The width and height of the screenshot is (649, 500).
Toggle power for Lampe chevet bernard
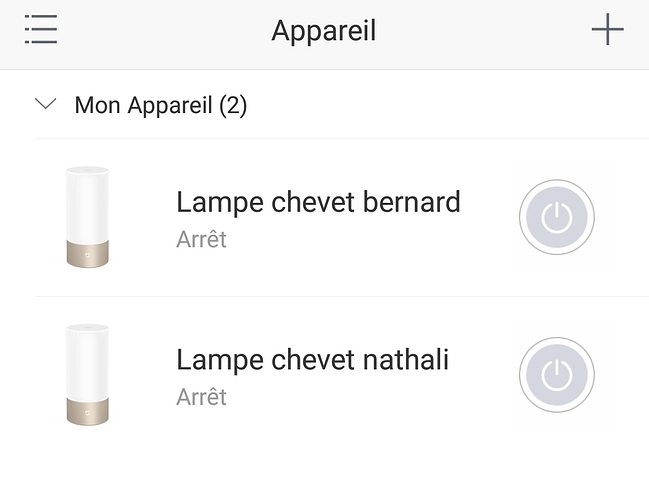pos(557,218)
